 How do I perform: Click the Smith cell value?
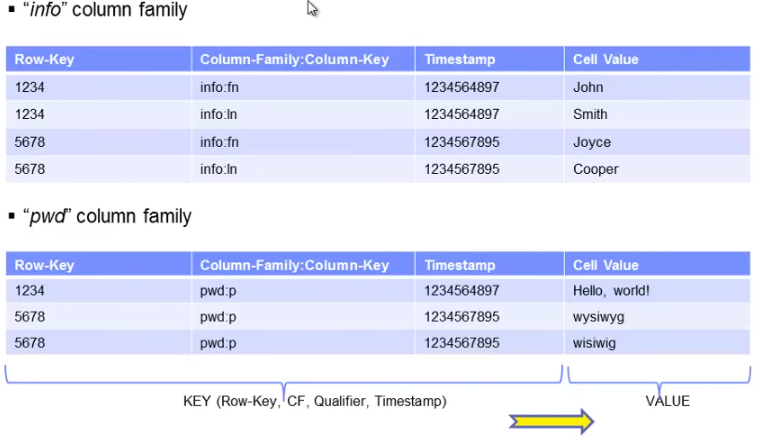pos(590,114)
